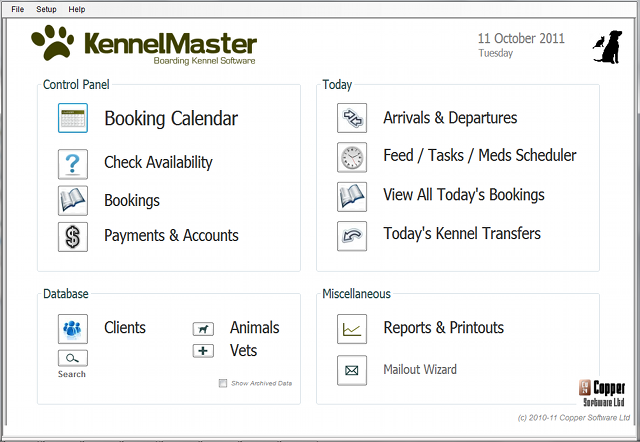Image resolution: width=640 pixels, height=442 pixels.
Task: Open the Reports & Printouts chart icon
Action: click(352, 329)
